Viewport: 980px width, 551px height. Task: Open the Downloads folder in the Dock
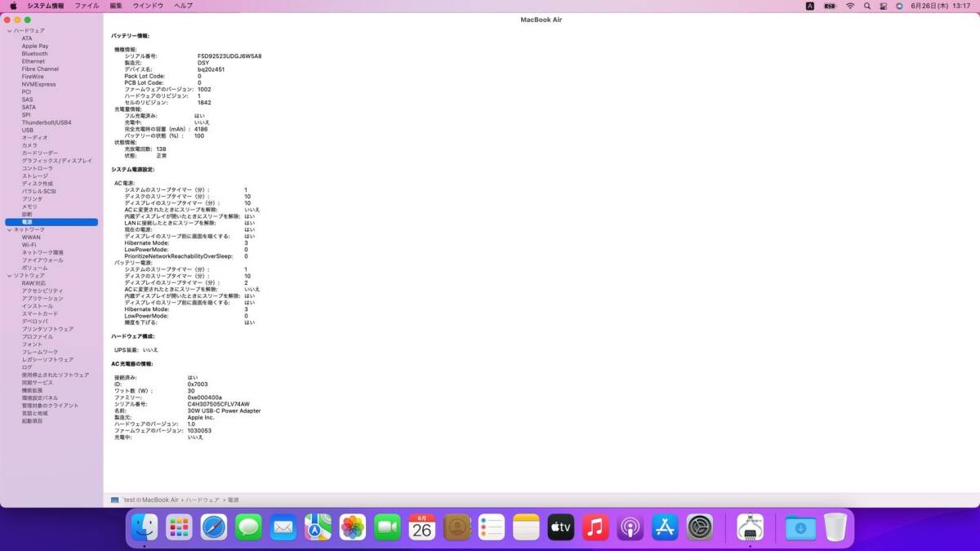pyautogui.click(x=800, y=528)
